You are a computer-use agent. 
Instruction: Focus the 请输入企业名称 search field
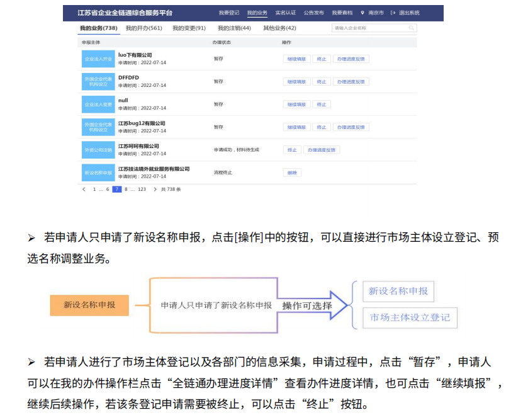pos(374,28)
